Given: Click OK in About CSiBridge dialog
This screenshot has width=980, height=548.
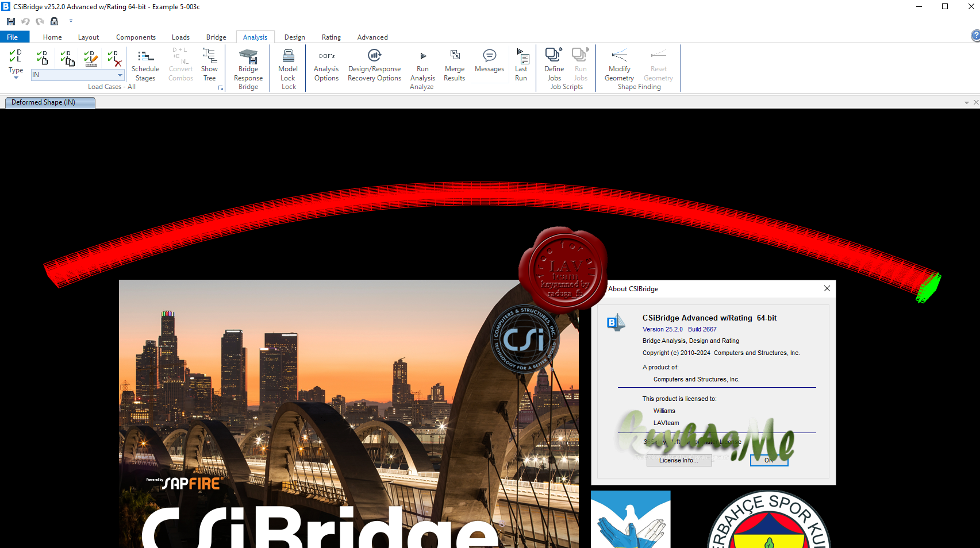Looking at the screenshot, I should (x=769, y=460).
